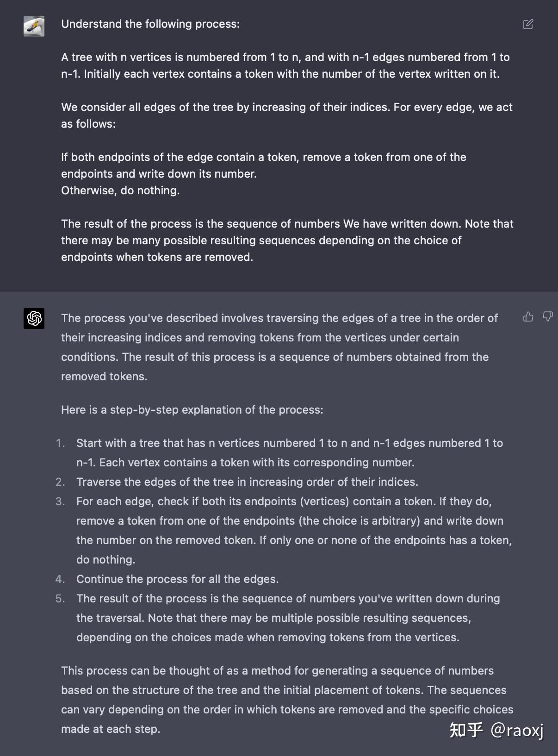Screen dimensions: 558x756
Task: Click the paragraph starting "We consider all edges"
Action: tap(286, 115)
